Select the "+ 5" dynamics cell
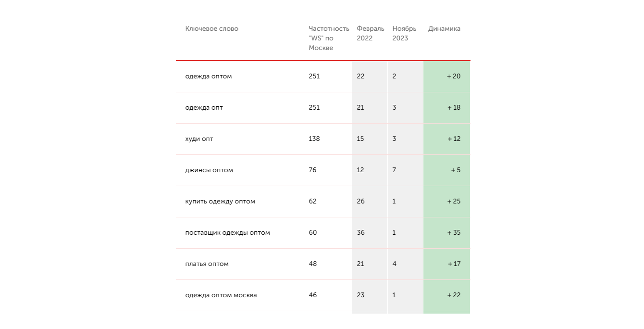The image size is (644, 329). click(x=455, y=170)
